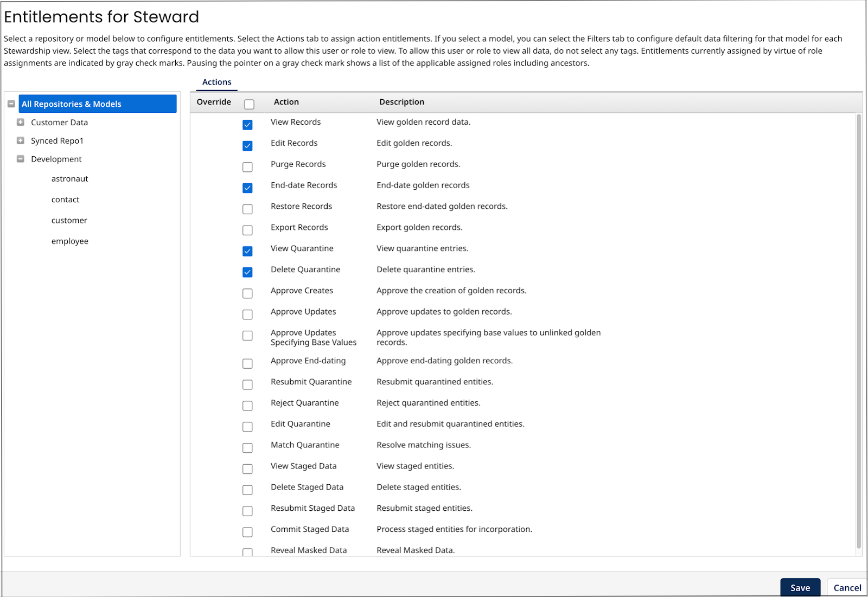Image resolution: width=868 pixels, height=597 pixels.
Task: Check the Reveal Masked Data action
Action: tap(247, 552)
